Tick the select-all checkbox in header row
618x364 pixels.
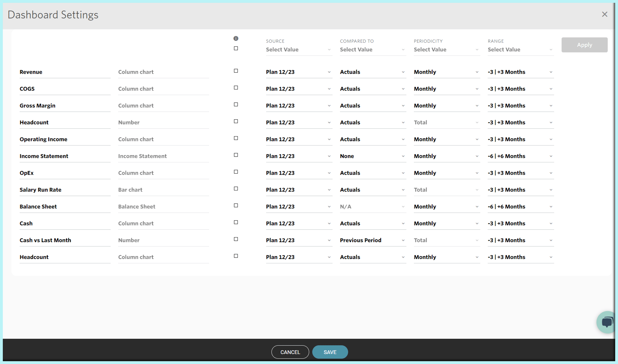[x=236, y=49]
